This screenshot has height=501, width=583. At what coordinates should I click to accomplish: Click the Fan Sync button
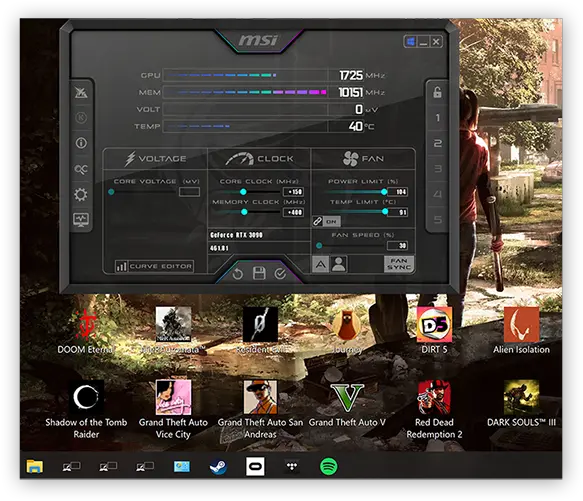[x=399, y=264]
